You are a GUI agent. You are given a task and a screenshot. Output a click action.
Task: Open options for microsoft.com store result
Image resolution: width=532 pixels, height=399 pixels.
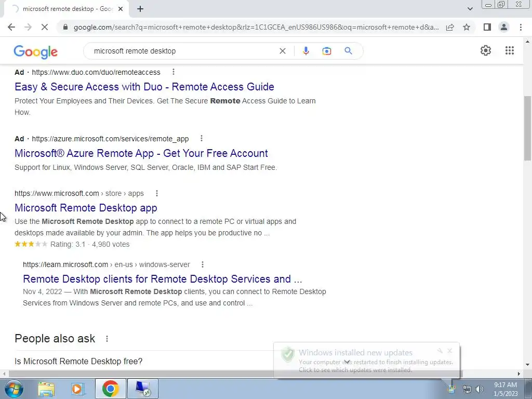pyautogui.click(x=157, y=193)
